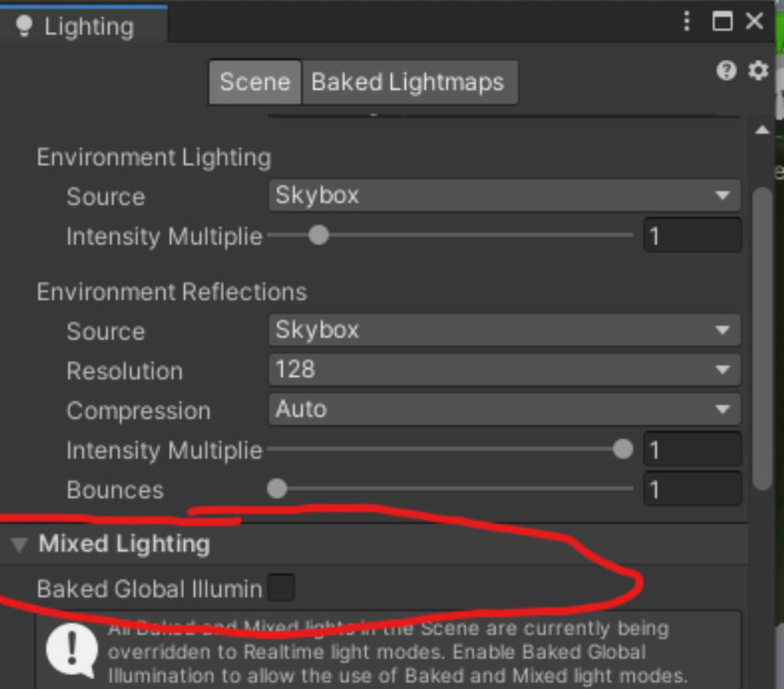Open the Environment Lighting Source dropdown
This screenshot has height=689, width=784.
pyautogui.click(x=502, y=196)
